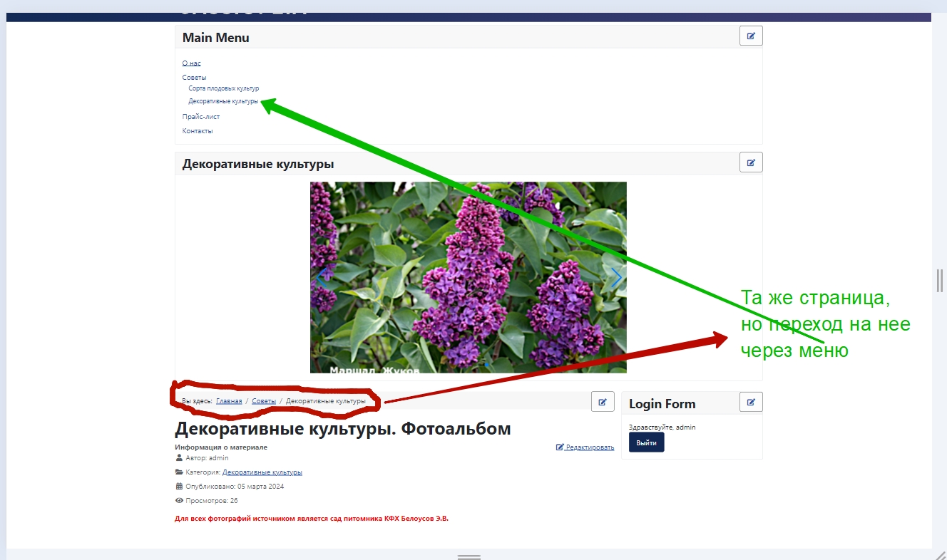Screen dimensions: 947x560
Task: Go to the next slide with the right arrow
Action: tap(616, 278)
